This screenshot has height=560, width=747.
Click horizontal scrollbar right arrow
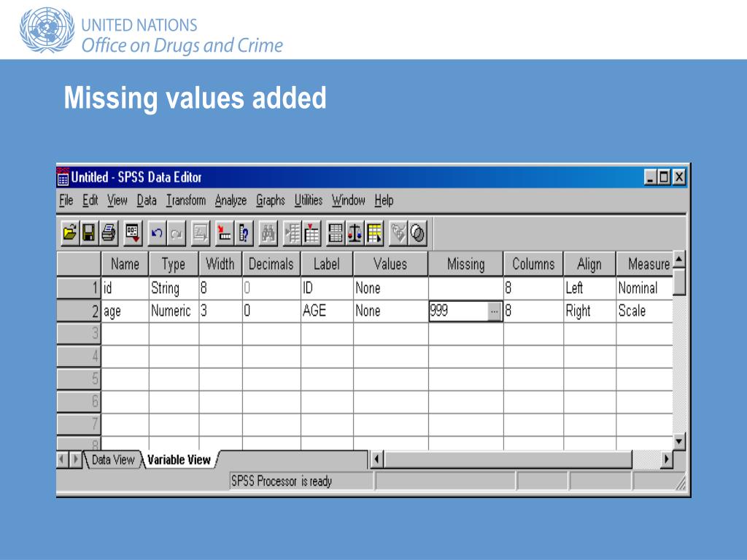coord(667,459)
